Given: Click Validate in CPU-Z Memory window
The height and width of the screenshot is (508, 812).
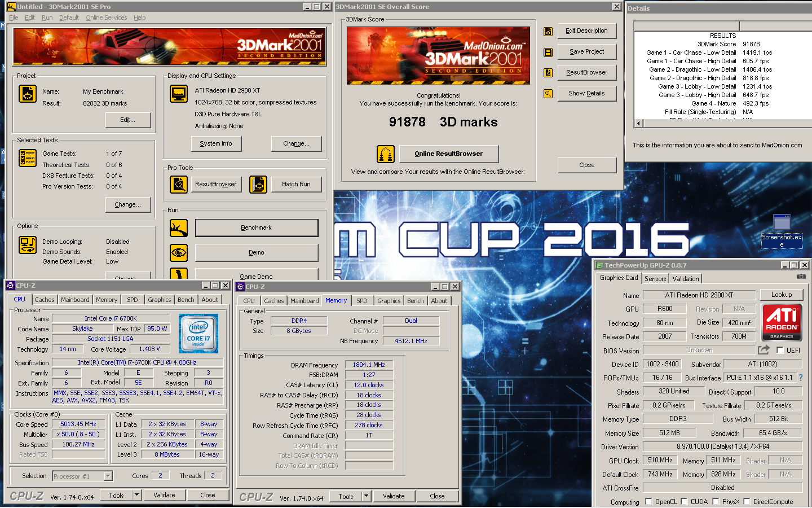Looking at the screenshot, I should tap(394, 496).
